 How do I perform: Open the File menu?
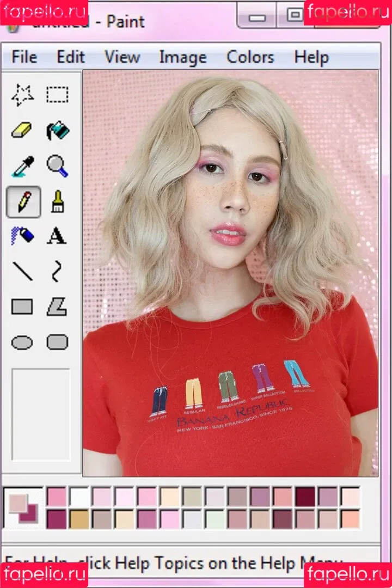(x=24, y=57)
